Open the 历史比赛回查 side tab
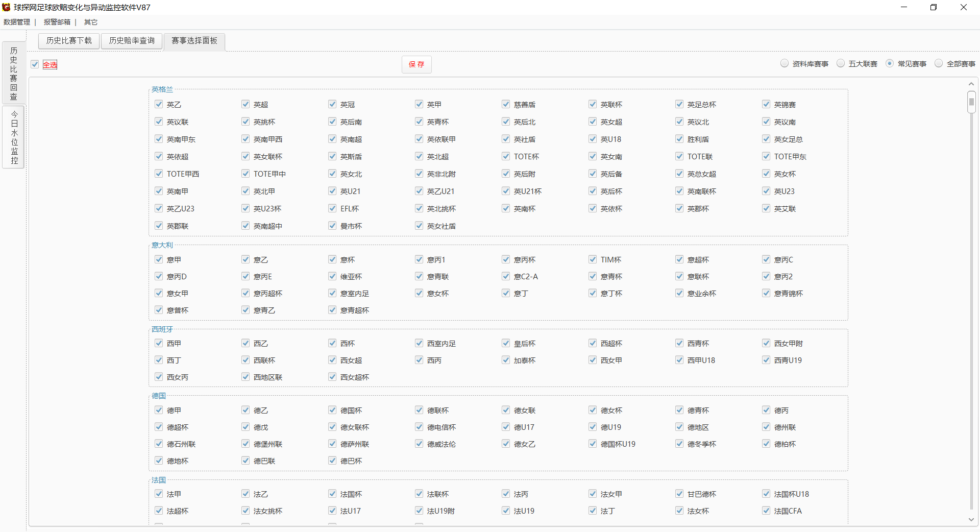This screenshot has width=980, height=532. (x=14, y=73)
